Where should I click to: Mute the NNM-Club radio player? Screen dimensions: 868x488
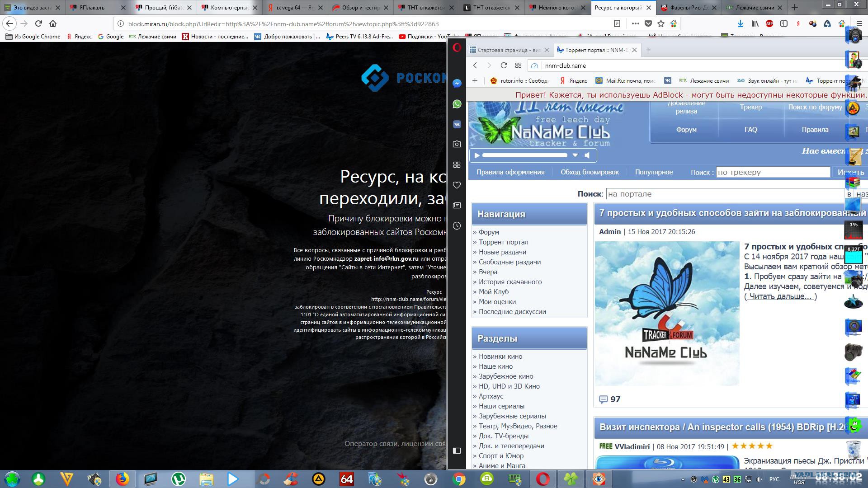pyautogui.click(x=587, y=155)
